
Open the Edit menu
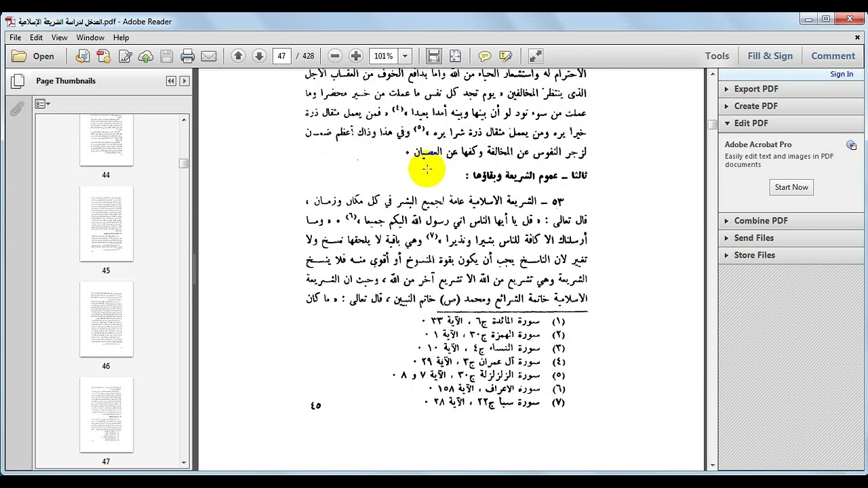[x=36, y=38]
